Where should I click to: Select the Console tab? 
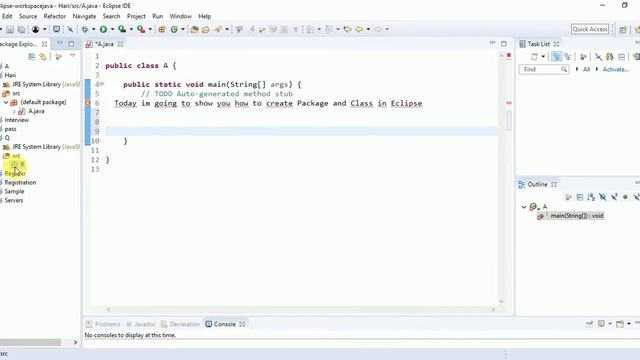[x=224, y=324]
